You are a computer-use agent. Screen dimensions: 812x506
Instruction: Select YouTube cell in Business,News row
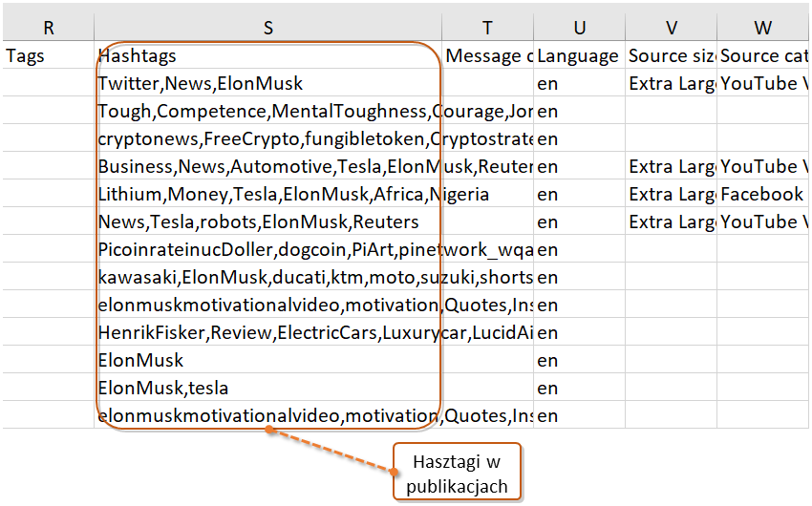763,166
